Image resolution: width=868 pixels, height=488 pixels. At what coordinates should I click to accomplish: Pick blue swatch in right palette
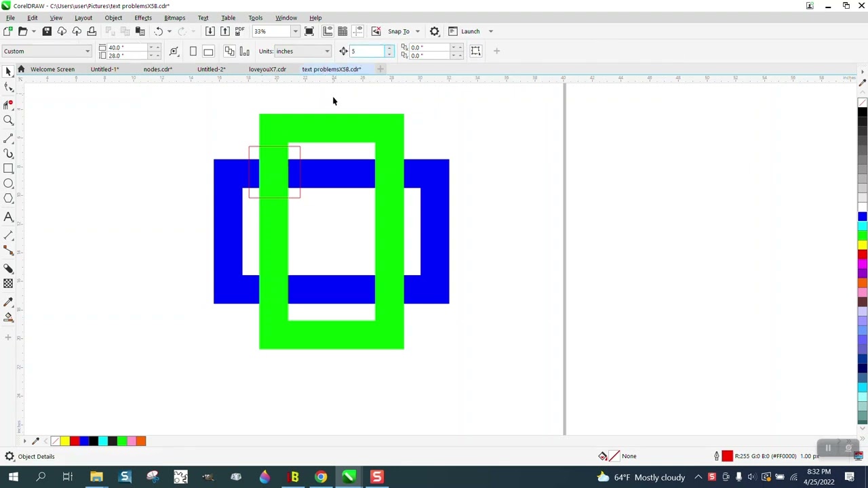coord(862,217)
